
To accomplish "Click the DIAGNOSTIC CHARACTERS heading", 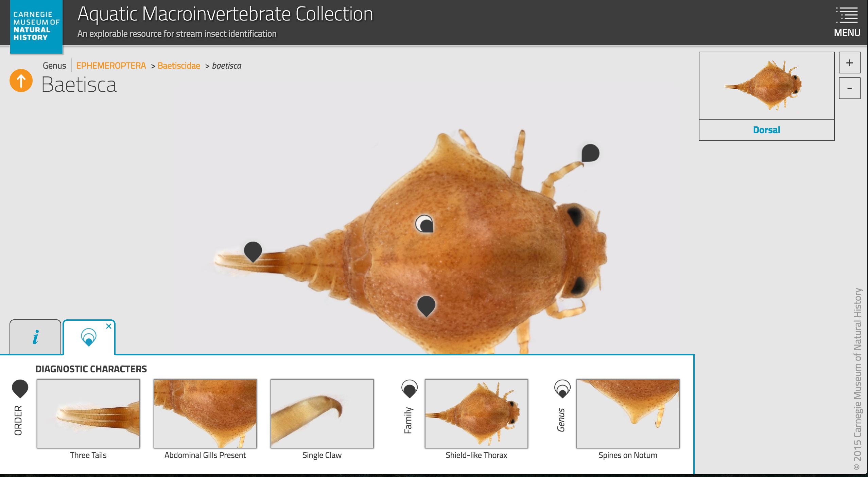I will pyautogui.click(x=91, y=369).
